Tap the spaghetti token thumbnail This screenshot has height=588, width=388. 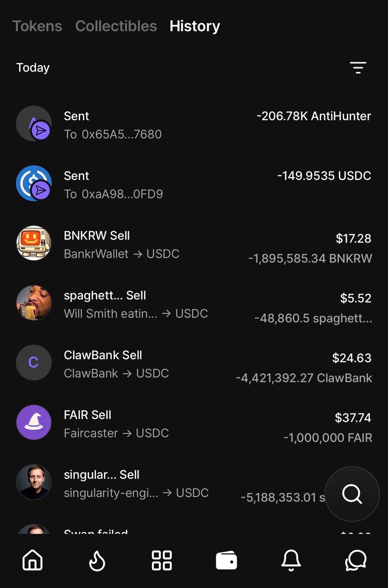point(34,303)
